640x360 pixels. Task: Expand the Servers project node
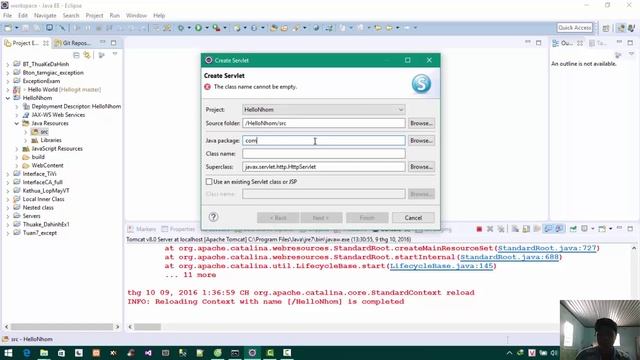pyautogui.click(x=8, y=216)
